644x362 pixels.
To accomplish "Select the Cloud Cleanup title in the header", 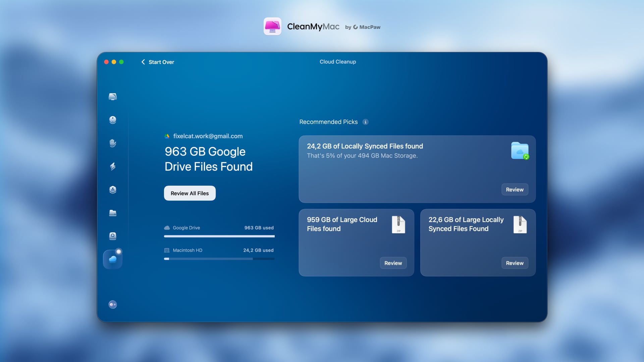I will (337, 62).
